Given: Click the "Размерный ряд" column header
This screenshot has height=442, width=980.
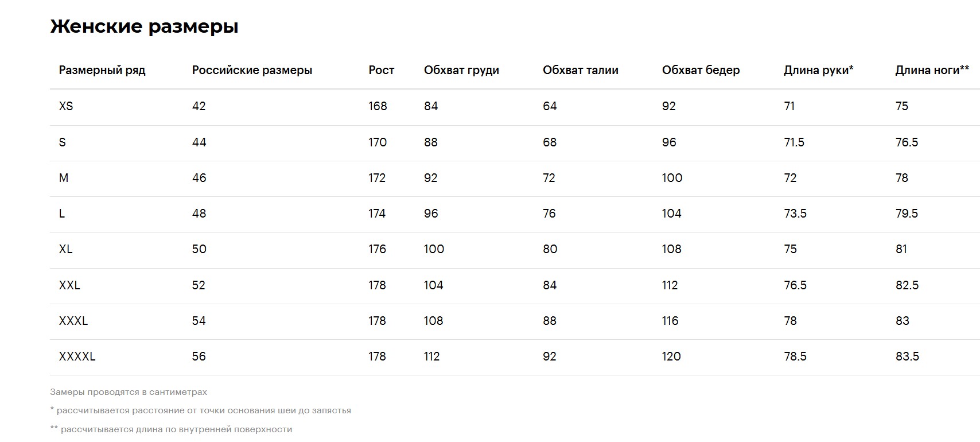Looking at the screenshot, I should pos(102,70).
